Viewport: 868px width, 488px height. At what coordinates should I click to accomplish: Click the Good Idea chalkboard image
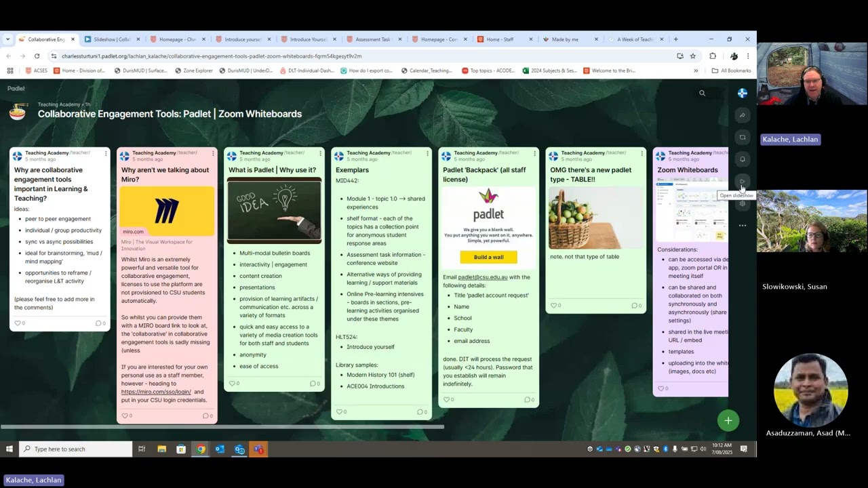[x=274, y=210]
